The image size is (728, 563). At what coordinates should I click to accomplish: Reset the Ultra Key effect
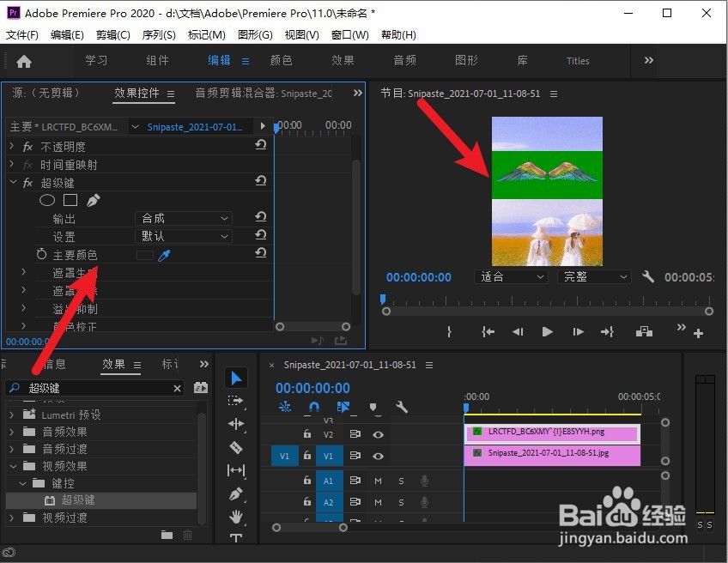coord(260,181)
